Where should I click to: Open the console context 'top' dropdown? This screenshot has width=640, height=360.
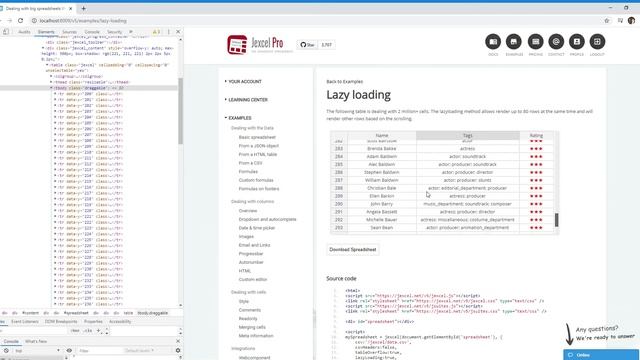tap(37, 351)
